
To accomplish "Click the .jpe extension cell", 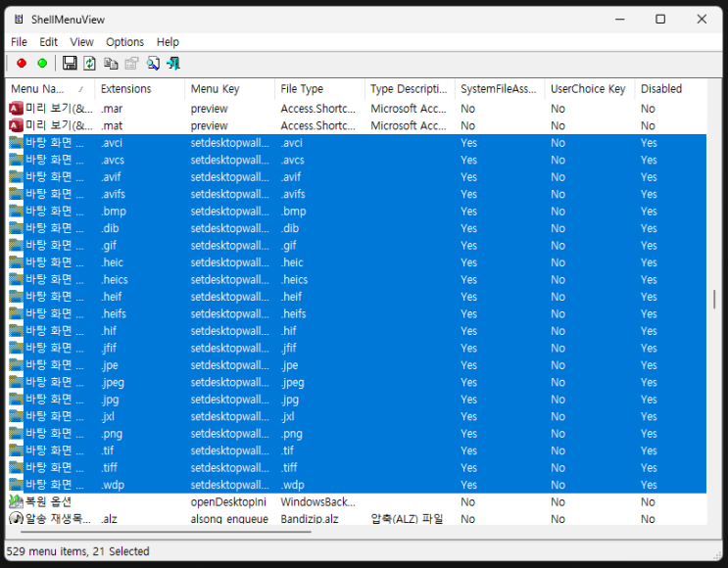I will point(109,365).
